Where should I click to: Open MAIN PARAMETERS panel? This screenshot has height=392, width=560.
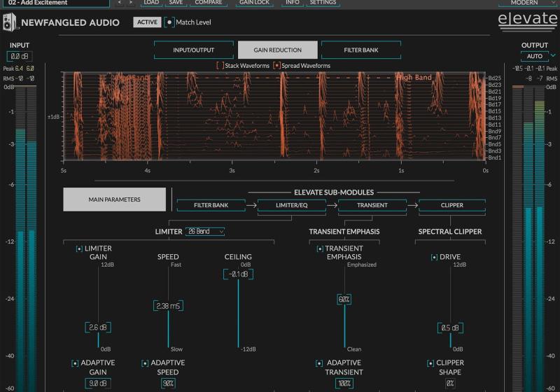point(114,199)
